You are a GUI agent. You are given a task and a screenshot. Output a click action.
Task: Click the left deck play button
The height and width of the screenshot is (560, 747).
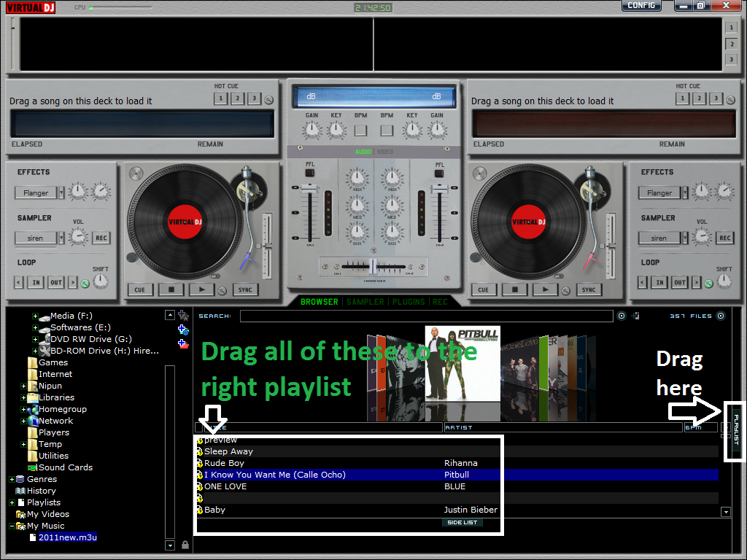[x=202, y=289]
